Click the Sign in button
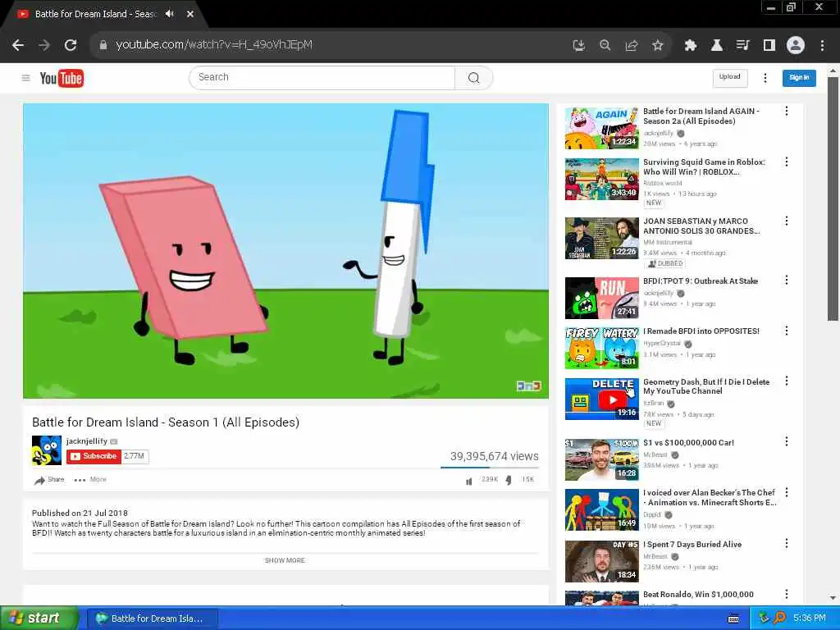840x630 pixels. coord(799,78)
